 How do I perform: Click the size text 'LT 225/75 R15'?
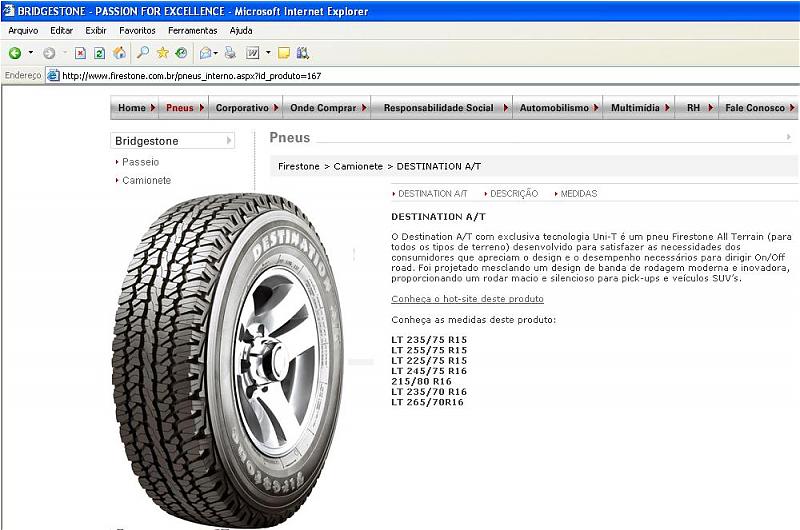(429, 360)
